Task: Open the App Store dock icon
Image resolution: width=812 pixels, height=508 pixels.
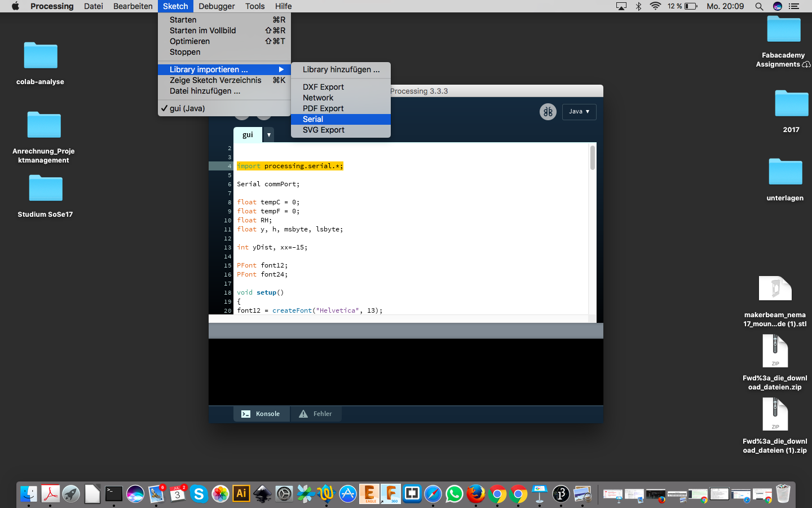Action: click(x=348, y=494)
